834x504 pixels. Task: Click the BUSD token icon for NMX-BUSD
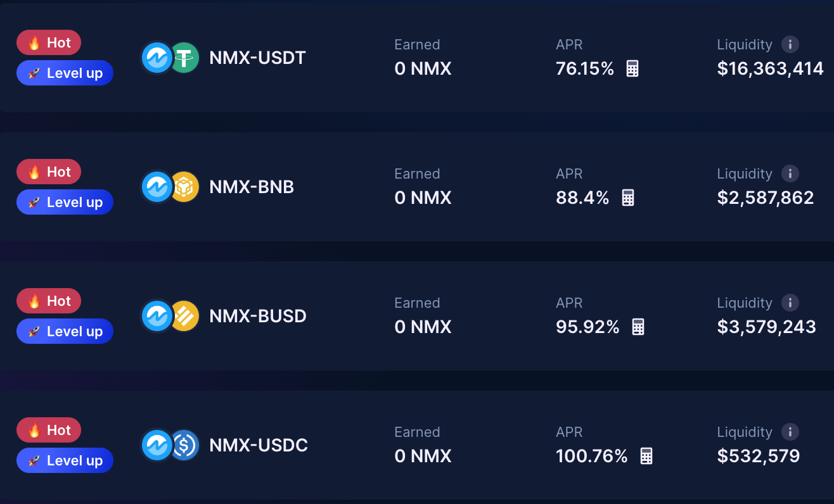point(186,317)
